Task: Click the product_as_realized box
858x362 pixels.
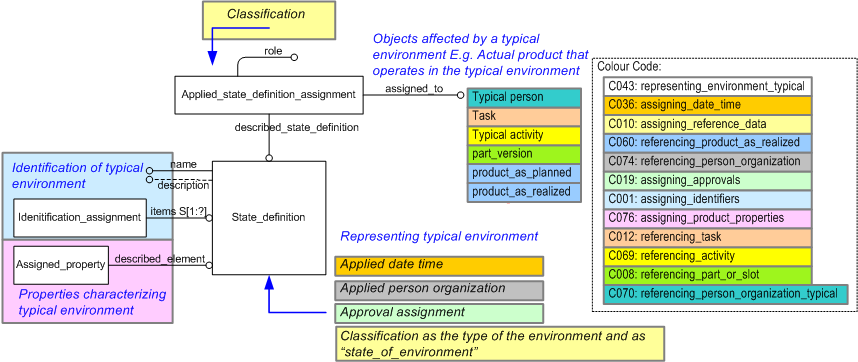Action: 524,192
